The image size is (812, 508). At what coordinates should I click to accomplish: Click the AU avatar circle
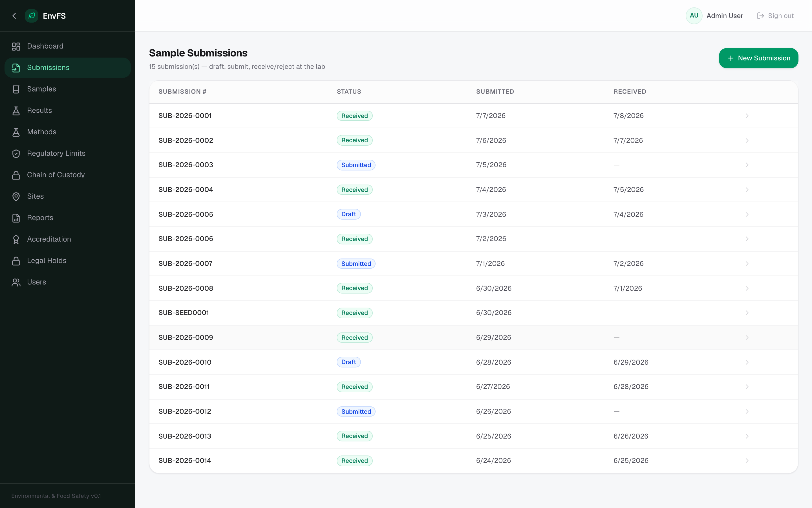point(694,16)
